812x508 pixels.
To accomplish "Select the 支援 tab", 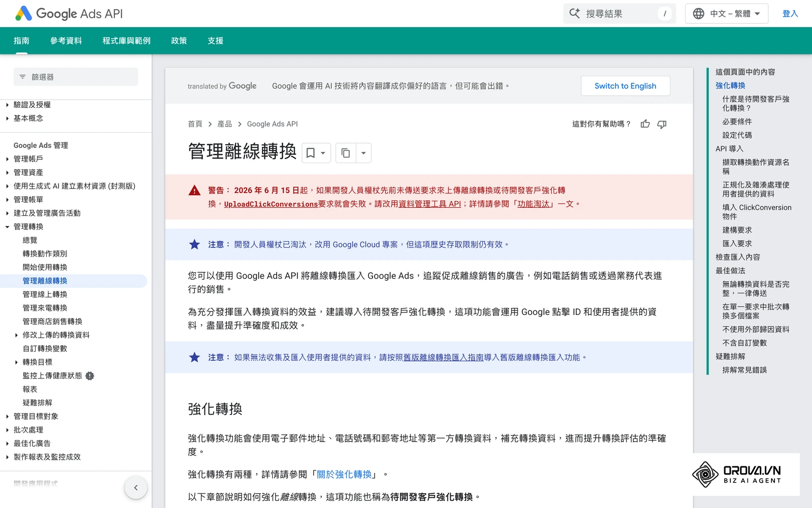I will 216,41.
